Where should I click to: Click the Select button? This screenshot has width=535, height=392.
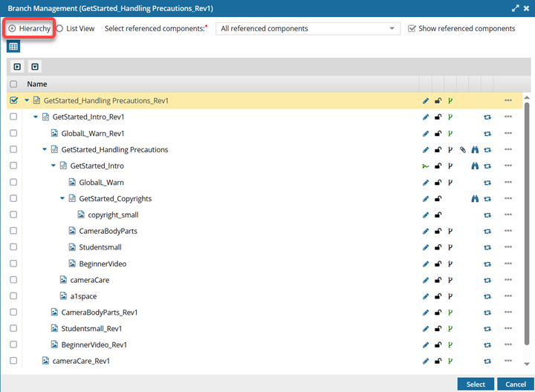[476, 384]
